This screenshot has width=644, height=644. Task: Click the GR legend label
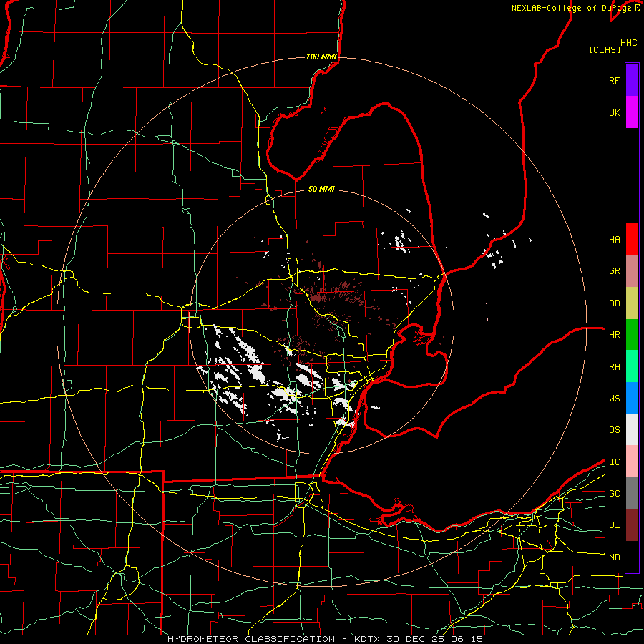click(x=614, y=271)
